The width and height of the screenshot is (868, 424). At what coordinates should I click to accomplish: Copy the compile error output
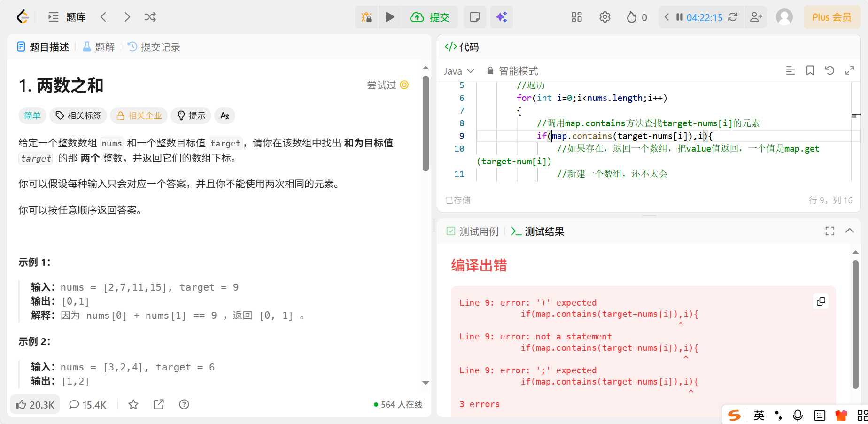point(821,301)
